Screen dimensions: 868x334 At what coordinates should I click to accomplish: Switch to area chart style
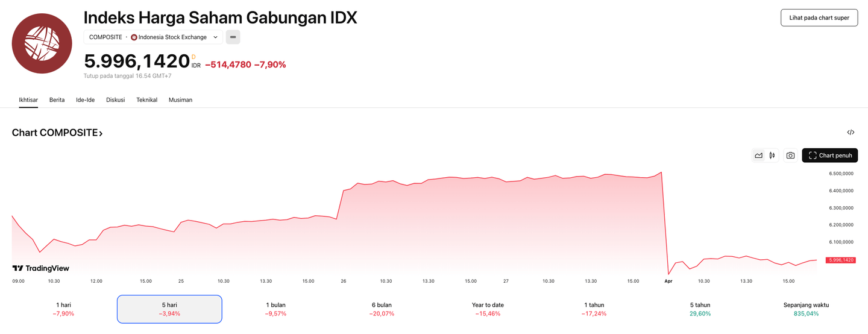coord(758,156)
